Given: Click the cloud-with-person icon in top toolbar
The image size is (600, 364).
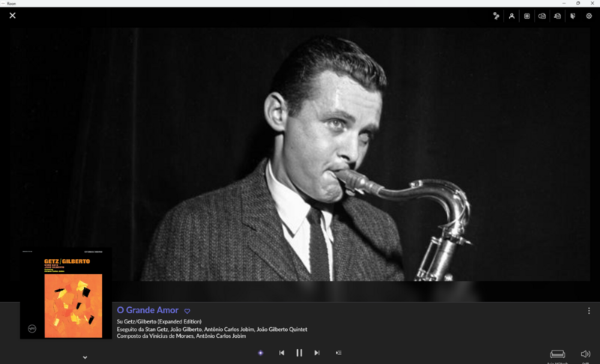Looking at the screenshot, I should [557, 16].
